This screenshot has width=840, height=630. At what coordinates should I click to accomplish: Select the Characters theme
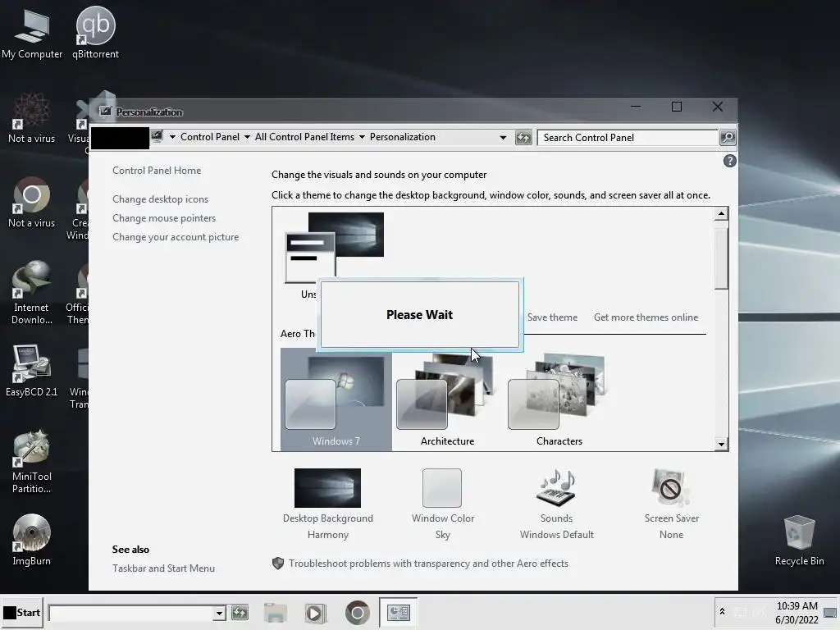559,399
